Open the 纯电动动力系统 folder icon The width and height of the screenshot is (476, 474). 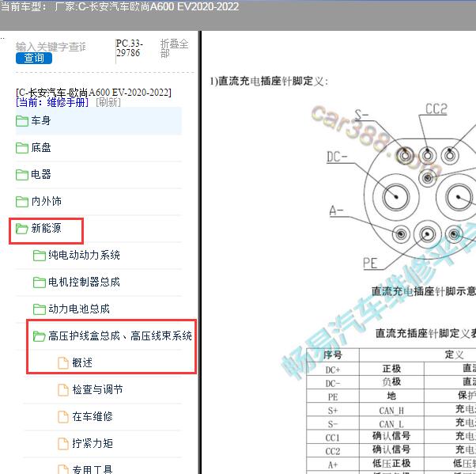click(x=40, y=256)
